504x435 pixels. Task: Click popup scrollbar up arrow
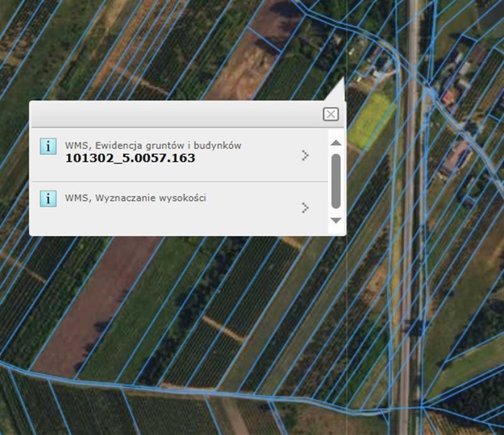coord(336,143)
